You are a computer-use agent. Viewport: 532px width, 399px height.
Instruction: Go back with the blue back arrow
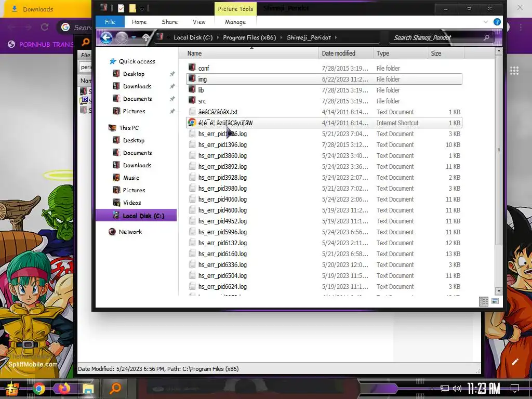[106, 37]
